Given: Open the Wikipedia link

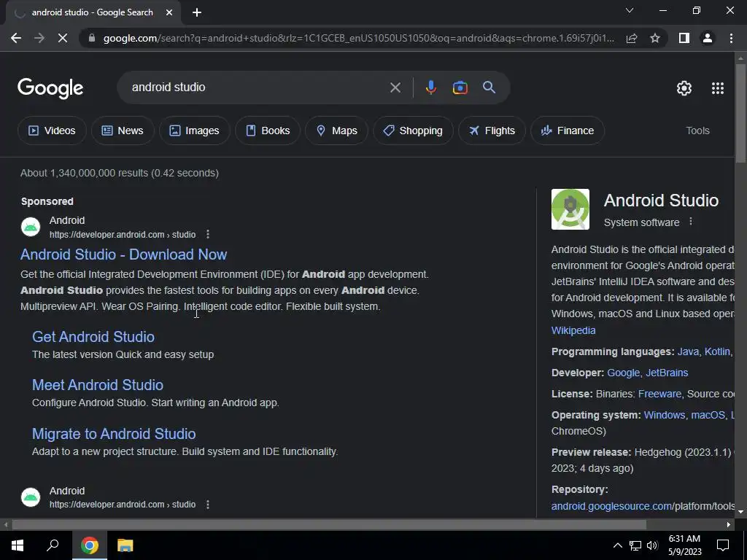Looking at the screenshot, I should pos(573,330).
